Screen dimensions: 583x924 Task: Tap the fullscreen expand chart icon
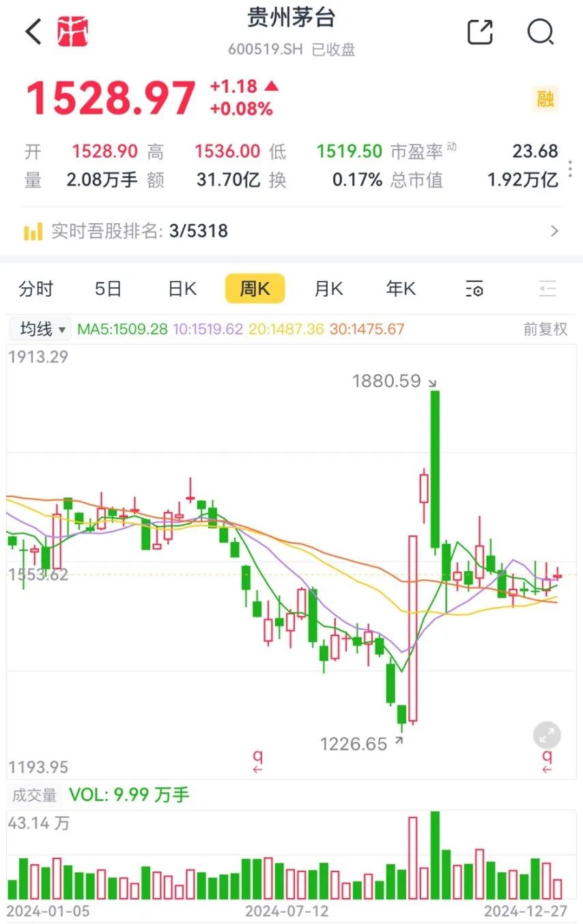tap(547, 736)
